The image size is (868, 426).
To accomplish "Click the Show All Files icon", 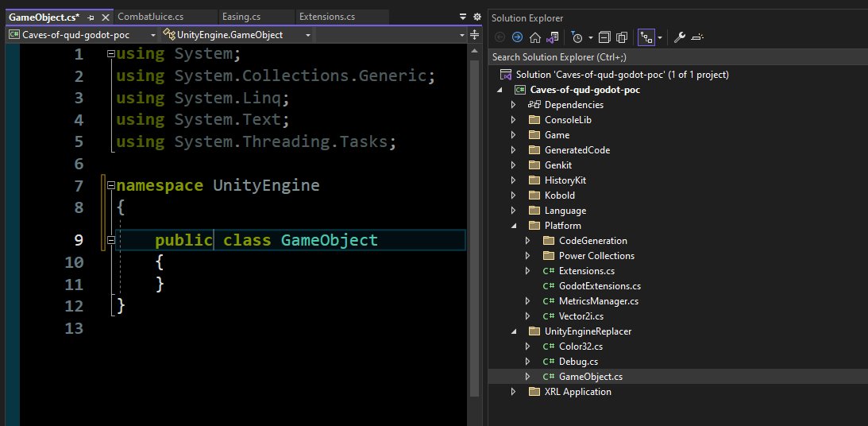I will click(623, 37).
